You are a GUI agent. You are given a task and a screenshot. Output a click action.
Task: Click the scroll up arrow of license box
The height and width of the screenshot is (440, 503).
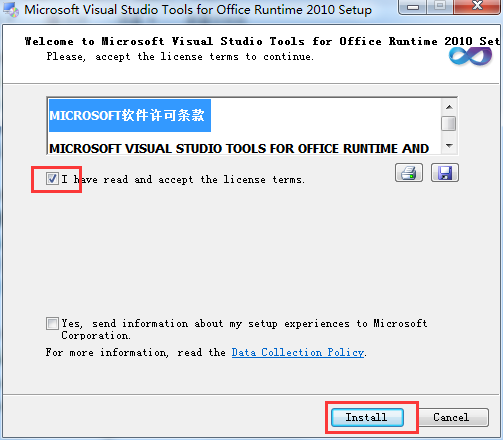449,107
